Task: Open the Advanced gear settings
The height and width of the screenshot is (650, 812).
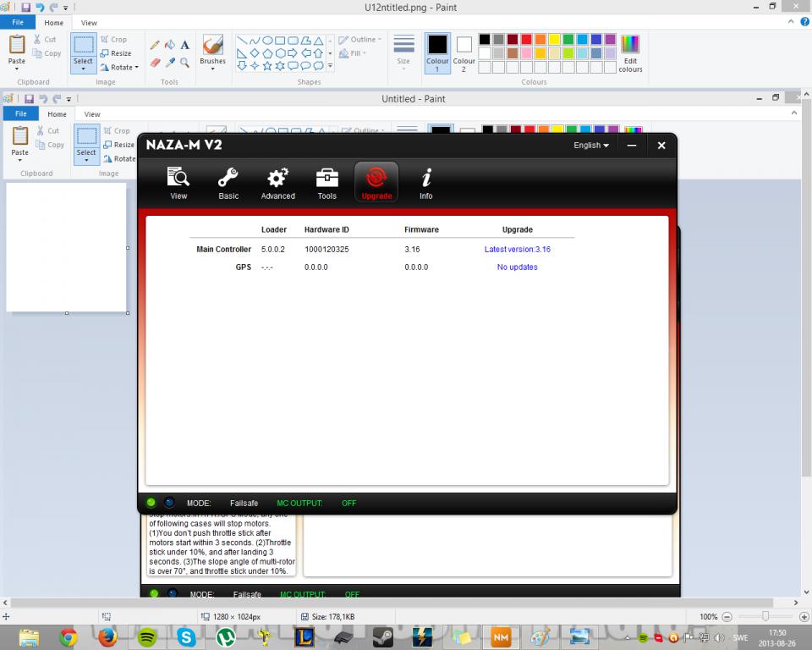Action: (278, 184)
